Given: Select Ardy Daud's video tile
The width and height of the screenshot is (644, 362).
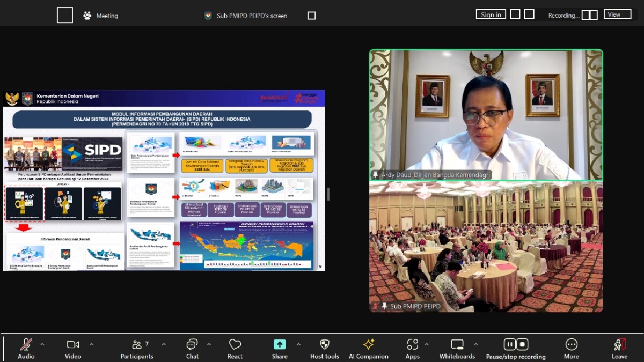Looking at the screenshot, I should pyautogui.click(x=486, y=115).
